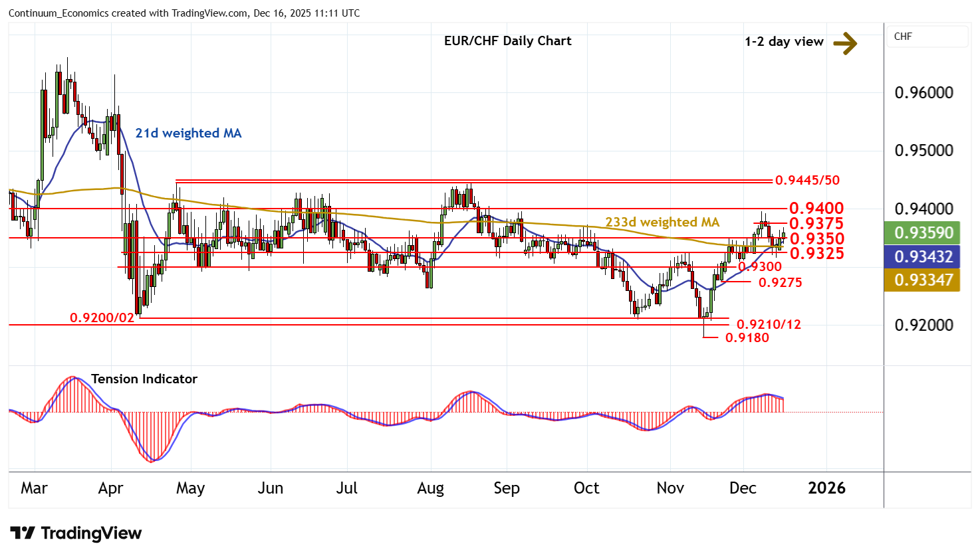Click the Aug label on time axis

(x=430, y=488)
